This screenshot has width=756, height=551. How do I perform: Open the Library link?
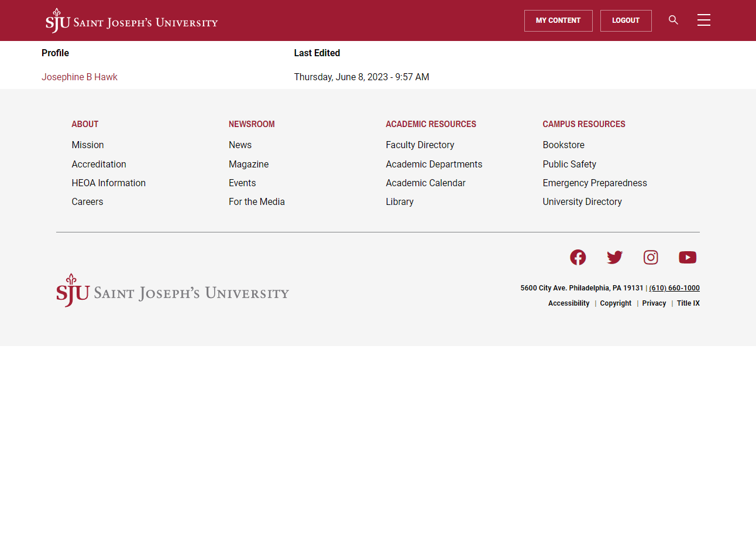pyautogui.click(x=400, y=202)
